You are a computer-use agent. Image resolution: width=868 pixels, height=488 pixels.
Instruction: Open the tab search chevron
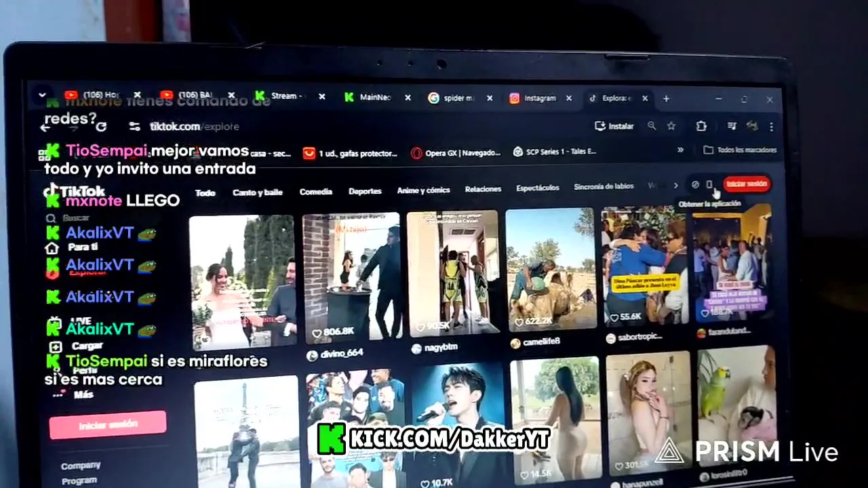pos(42,95)
